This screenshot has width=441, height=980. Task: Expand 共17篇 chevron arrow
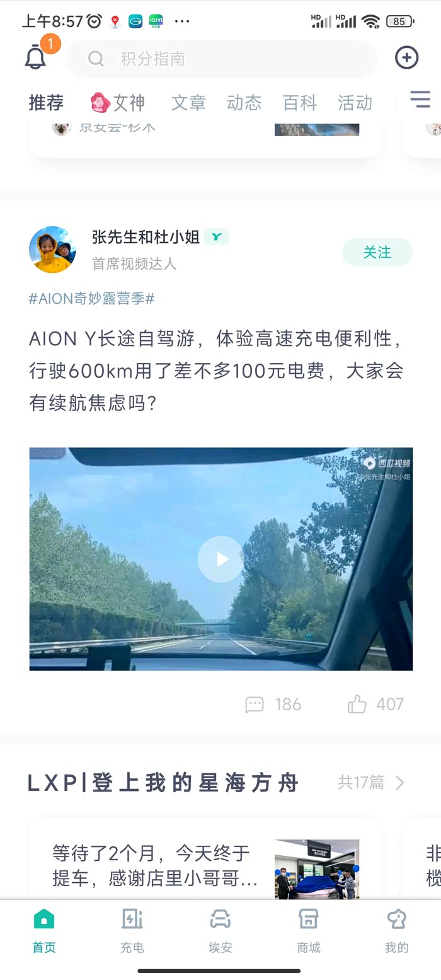pyautogui.click(x=399, y=783)
